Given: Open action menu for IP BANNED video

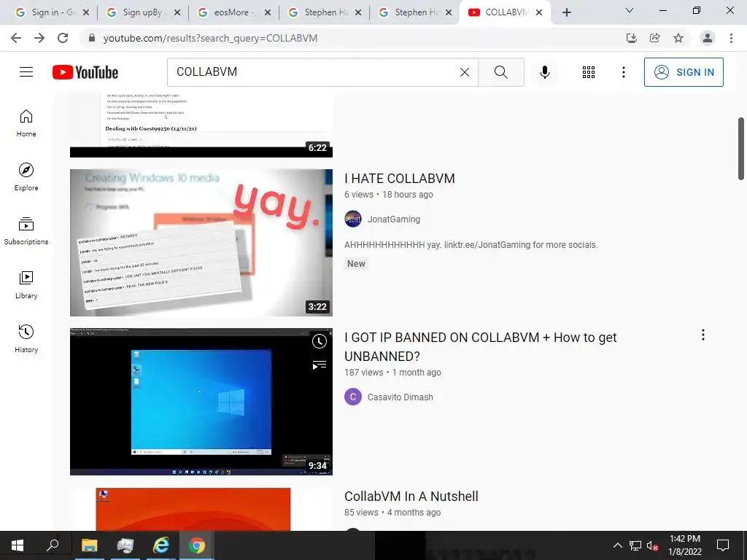Looking at the screenshot, I should click(703, 335).
